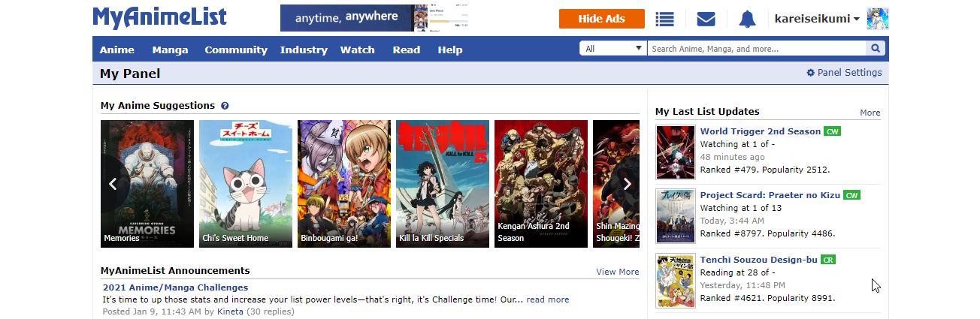Open Chi's Sweet Home thumbnail
The width and height of the screenshot is (980, 319).
(x=246, y=183)
